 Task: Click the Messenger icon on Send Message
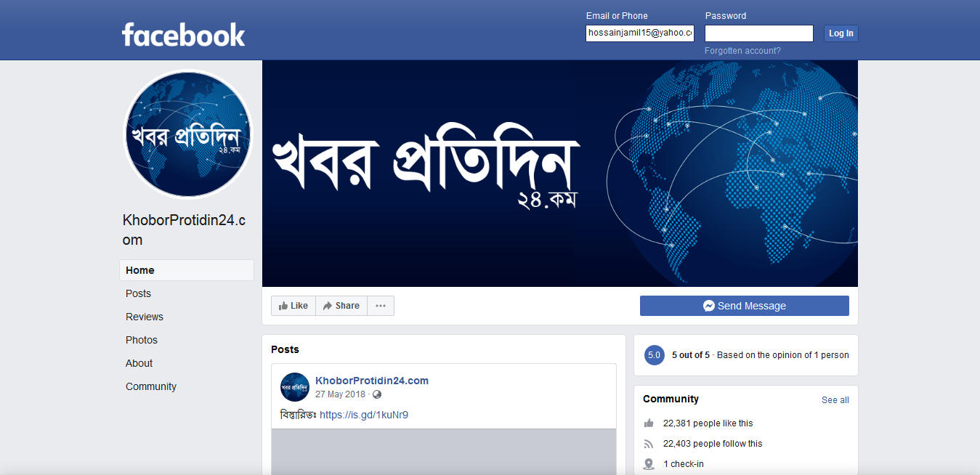tap(709, 306)
